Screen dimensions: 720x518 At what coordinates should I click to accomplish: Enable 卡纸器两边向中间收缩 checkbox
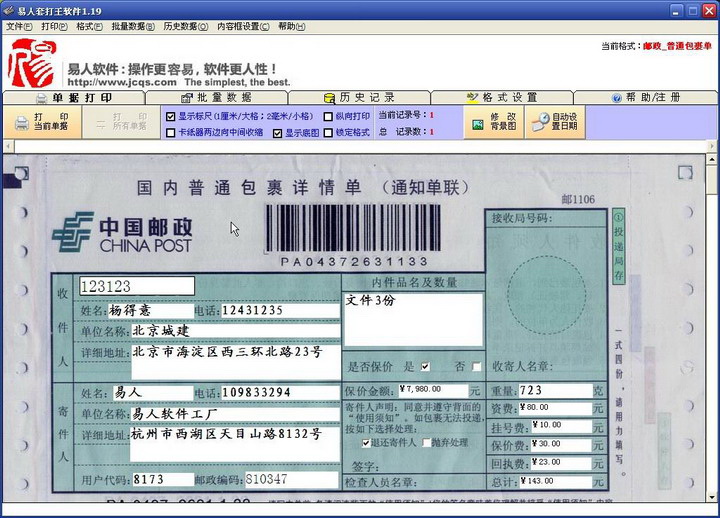pos(170,133)
